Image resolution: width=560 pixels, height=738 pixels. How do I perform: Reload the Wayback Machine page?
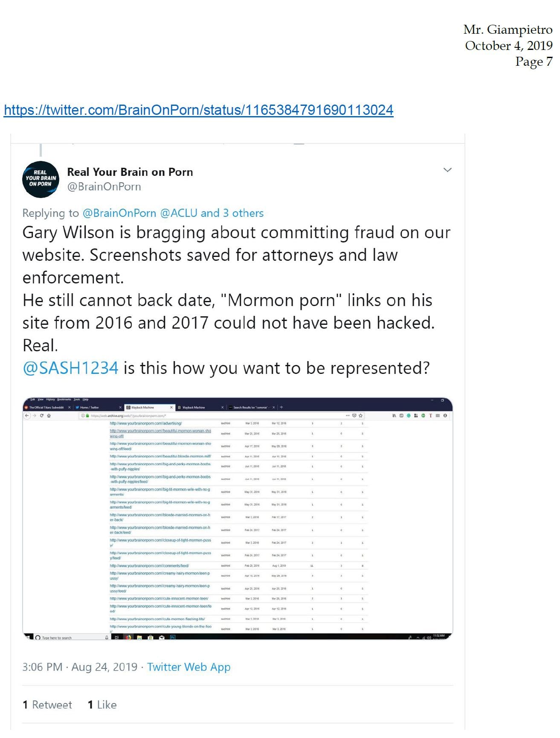coord(42,415)
